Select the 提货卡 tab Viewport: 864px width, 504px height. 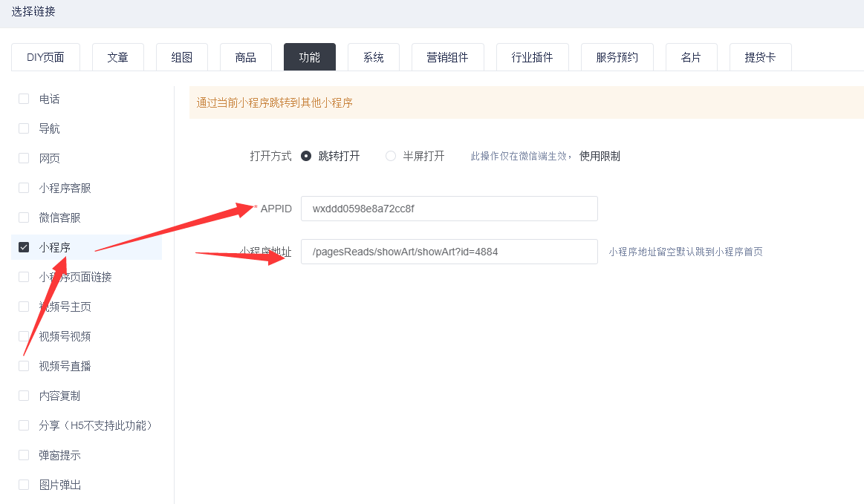tap(760, 57)
